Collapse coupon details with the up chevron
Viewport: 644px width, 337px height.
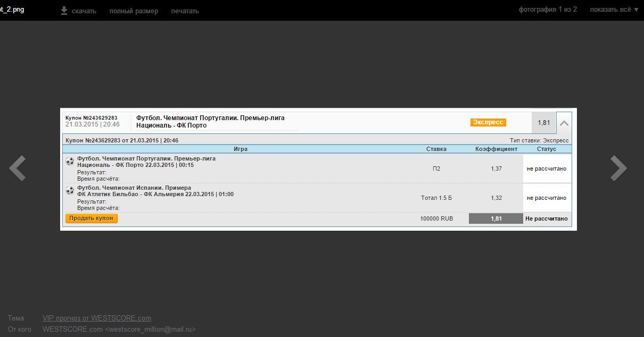coord(564,123)
